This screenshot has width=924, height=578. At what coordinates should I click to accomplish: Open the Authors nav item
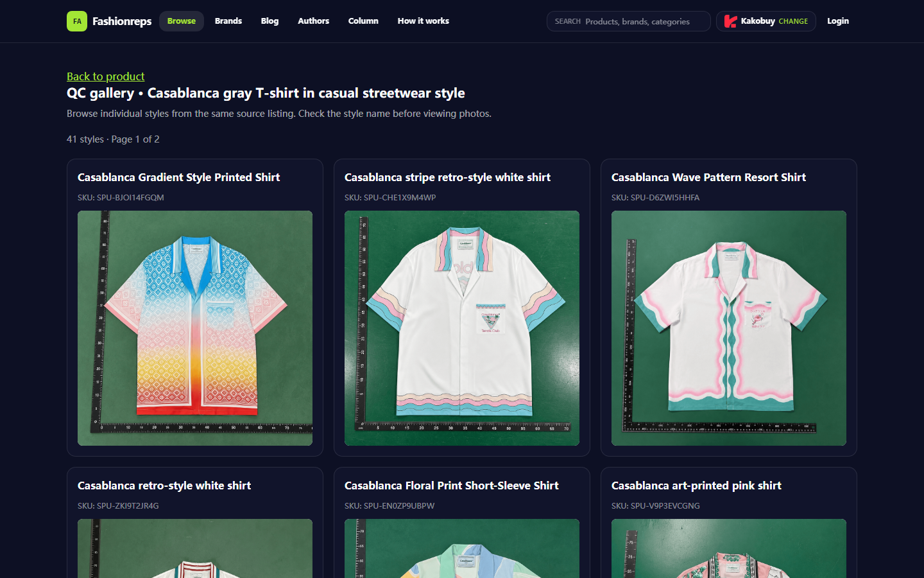(x=313, y=21)
